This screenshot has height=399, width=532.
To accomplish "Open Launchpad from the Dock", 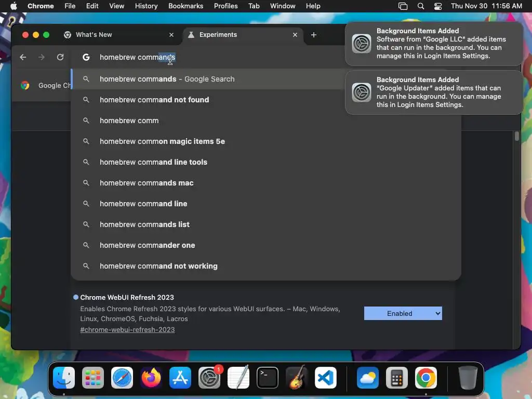I will pyautogui.click(x=93, y=378).
